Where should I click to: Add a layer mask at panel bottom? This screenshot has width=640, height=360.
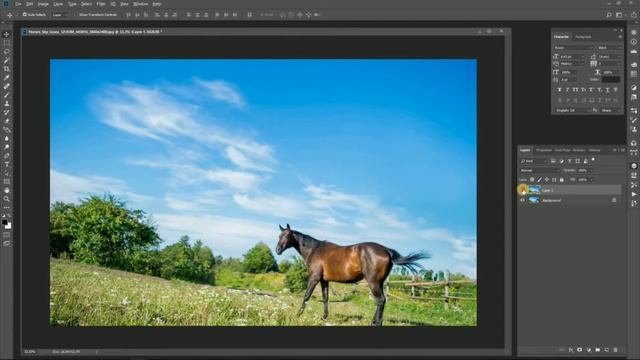(x=580, y=350)
